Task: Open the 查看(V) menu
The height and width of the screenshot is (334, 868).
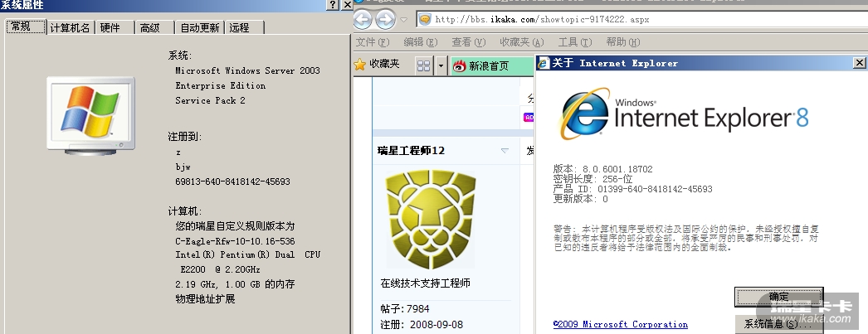Action: coord(468,42)
